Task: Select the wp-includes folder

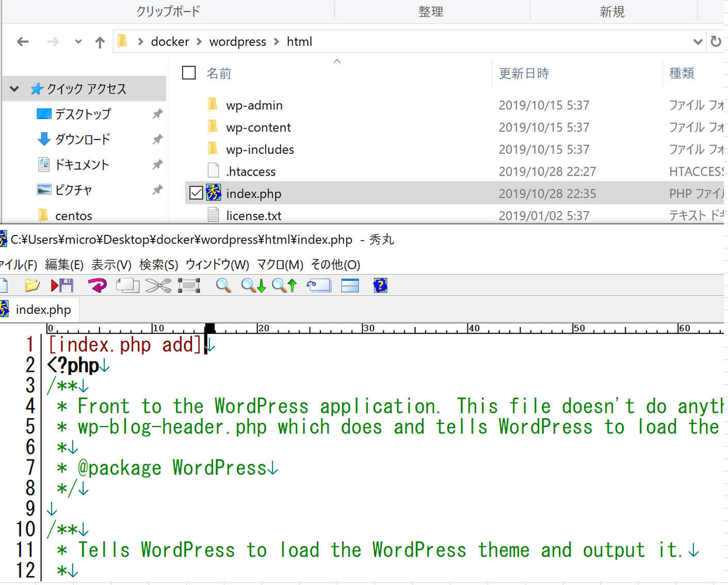Action: pos(260,149)
